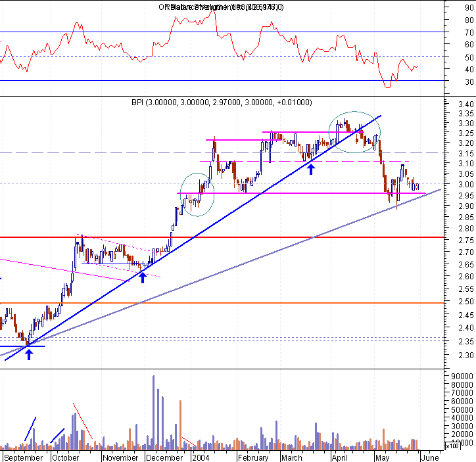Click the 2.30 price axis value
The height and width of the screenshot is (462, 476).
pyautogui.click(x=466, y=355)
